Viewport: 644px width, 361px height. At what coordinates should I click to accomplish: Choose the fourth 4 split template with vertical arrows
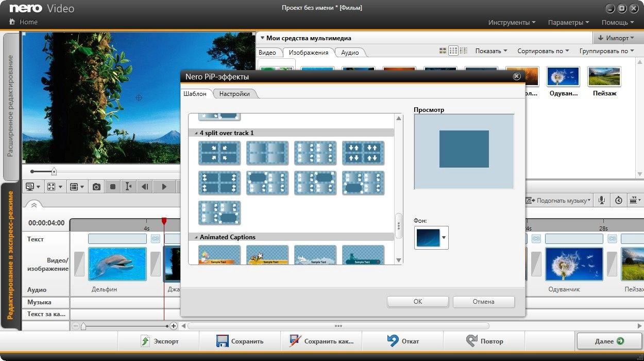click(363, 153)
